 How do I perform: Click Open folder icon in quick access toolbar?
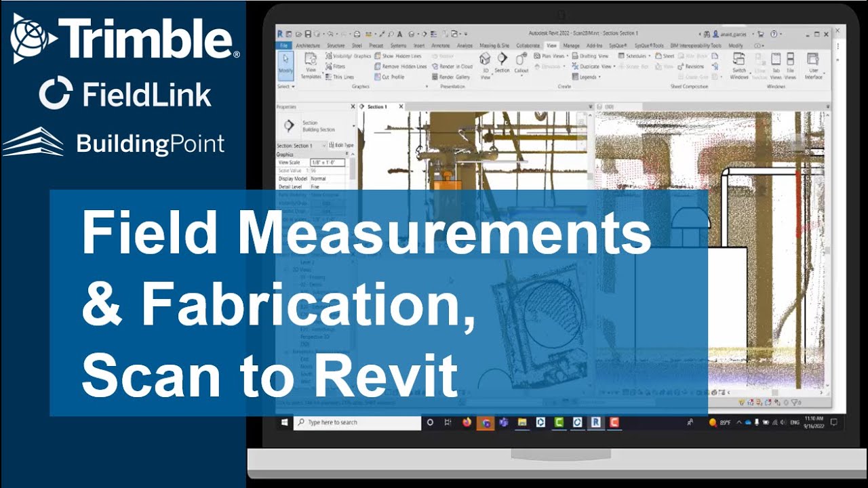click(299, 33)
